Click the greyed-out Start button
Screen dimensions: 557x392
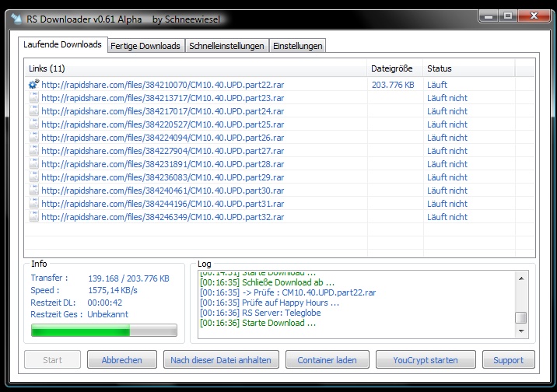[53, 359]
